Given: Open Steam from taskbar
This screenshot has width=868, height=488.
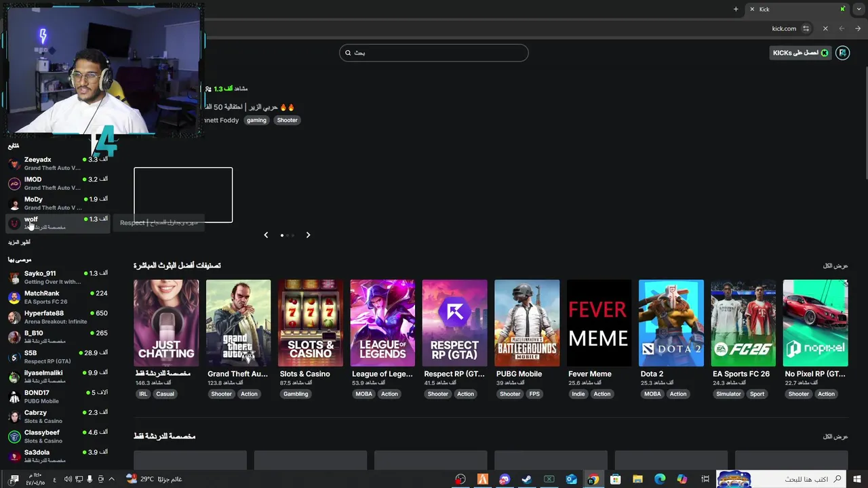Looking at the screenshot, I should click(526, 479).
